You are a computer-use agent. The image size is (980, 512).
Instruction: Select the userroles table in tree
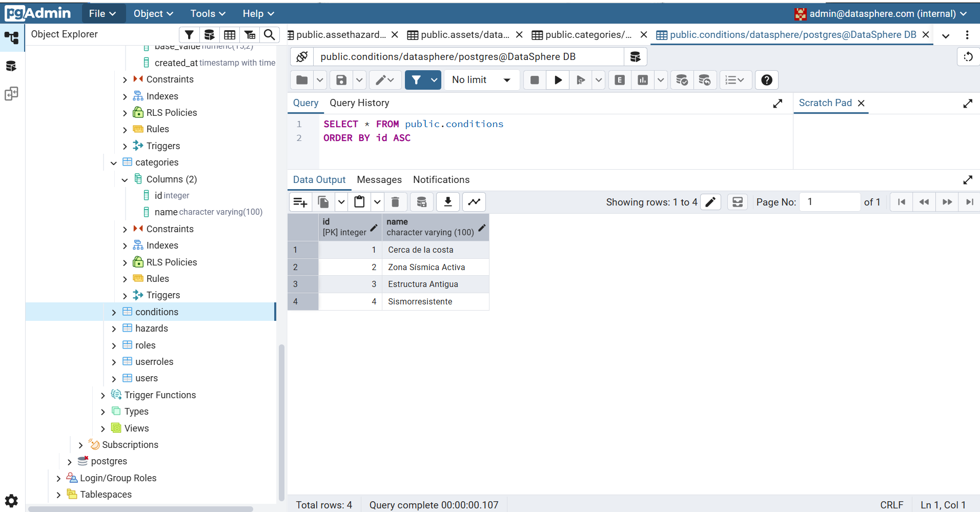154,362
